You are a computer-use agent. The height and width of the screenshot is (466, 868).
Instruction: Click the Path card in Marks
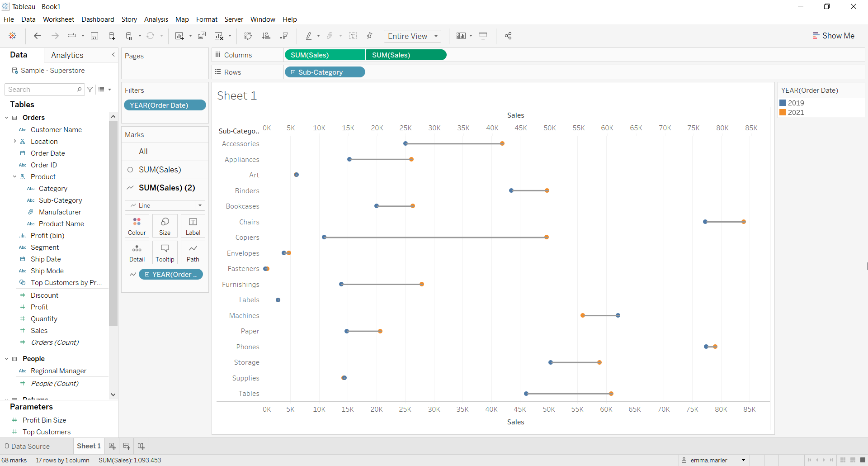[193, 252]
